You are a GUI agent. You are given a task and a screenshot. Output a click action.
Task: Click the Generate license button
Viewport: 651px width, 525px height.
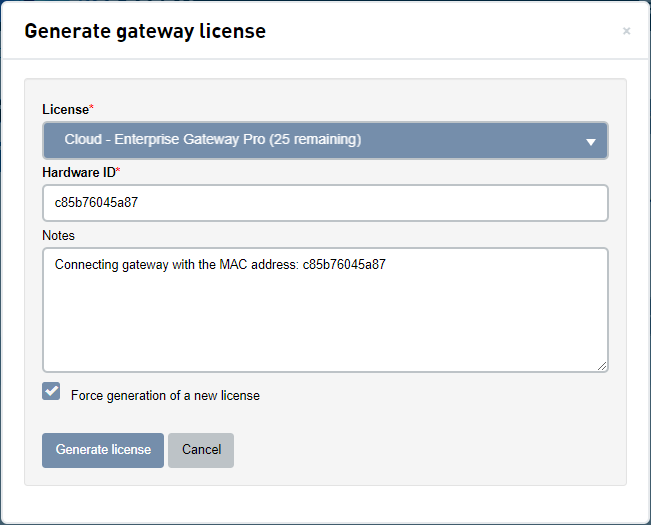tap(103, 450)
